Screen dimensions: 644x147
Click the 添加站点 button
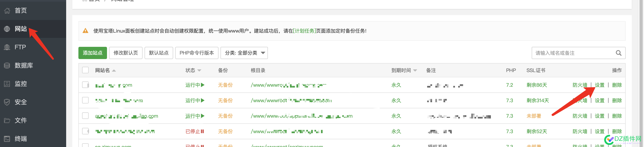tap(93, 53)
